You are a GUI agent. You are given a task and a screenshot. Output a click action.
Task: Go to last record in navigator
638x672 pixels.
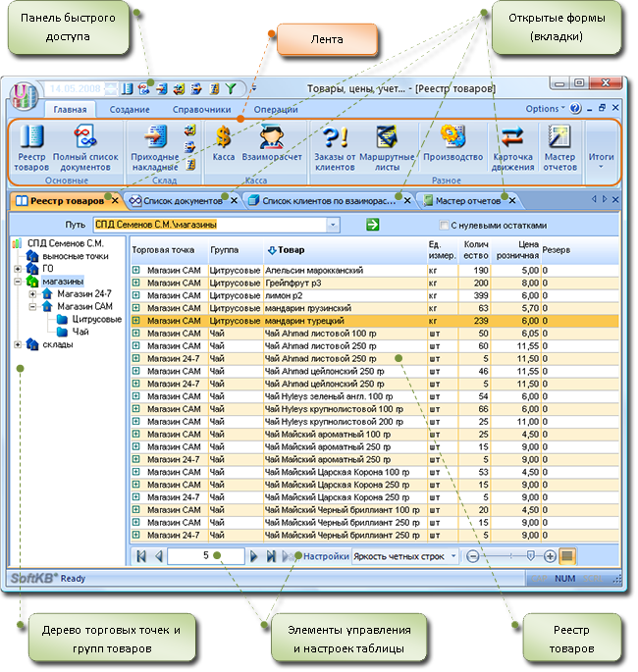click(271, 556)
